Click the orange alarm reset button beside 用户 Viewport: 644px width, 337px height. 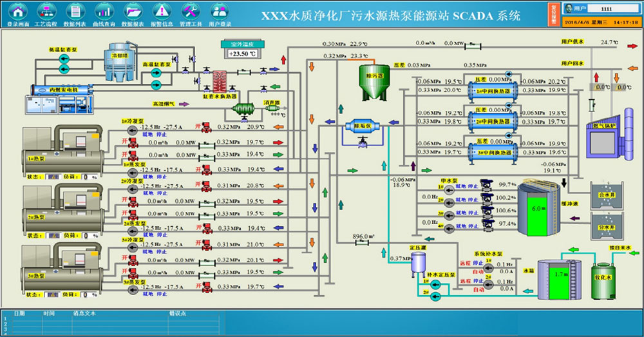pos(553,14)
